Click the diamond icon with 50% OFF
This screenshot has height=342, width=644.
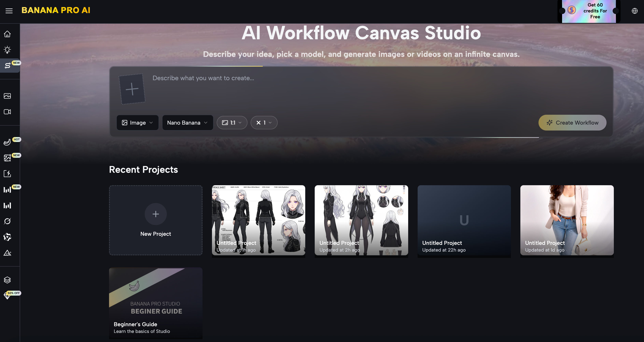[7, 296]
